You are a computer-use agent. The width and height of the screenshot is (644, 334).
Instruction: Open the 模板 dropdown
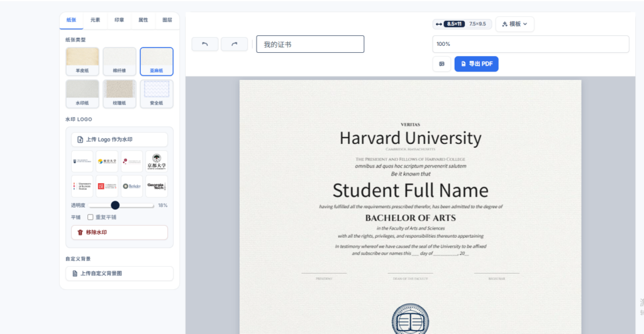click(x=514, y=25)
